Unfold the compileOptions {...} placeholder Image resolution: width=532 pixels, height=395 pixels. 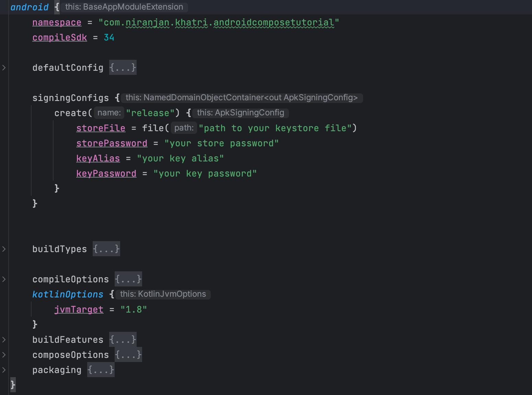128,279
